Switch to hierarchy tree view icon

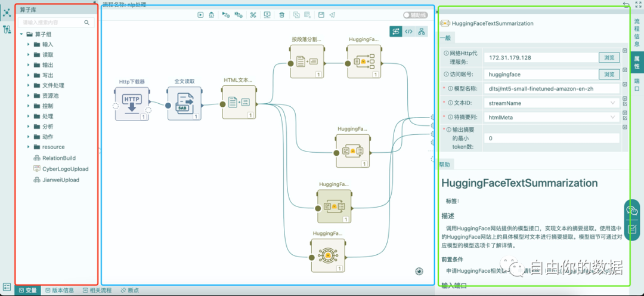tap(422, 32)
